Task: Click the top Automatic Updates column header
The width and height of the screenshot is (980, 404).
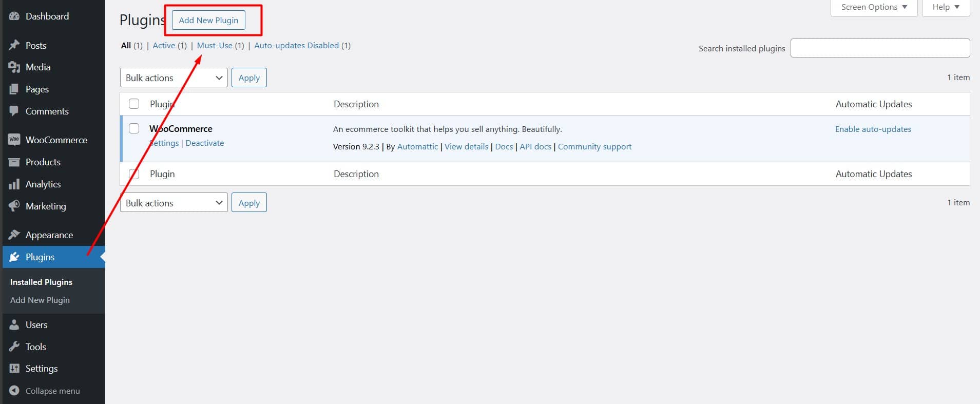Action: 873,104
